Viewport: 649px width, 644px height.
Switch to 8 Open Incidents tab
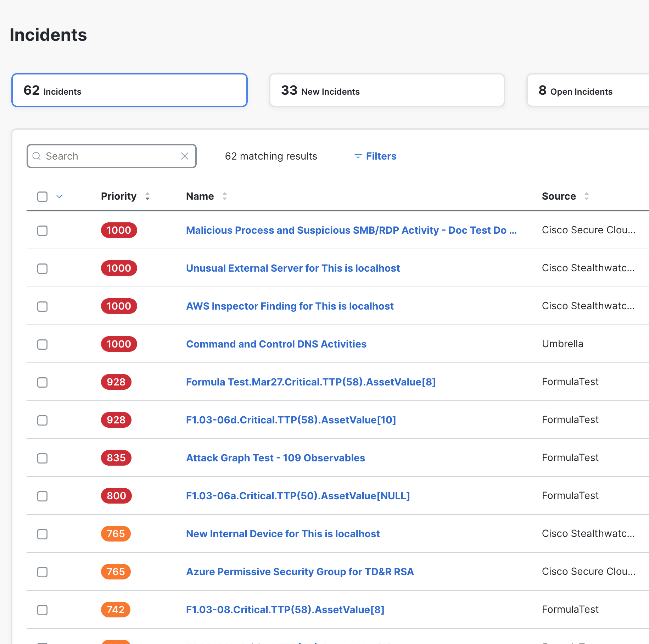[587, 90]
